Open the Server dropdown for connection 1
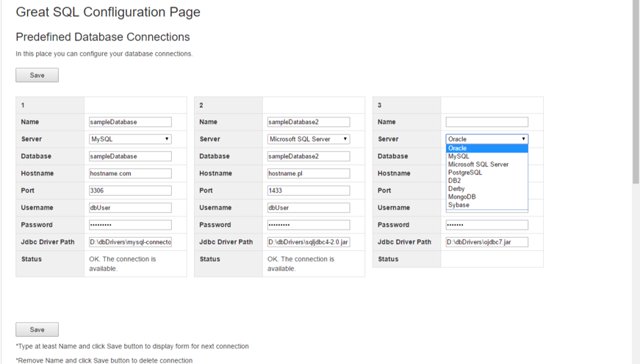 130,139
